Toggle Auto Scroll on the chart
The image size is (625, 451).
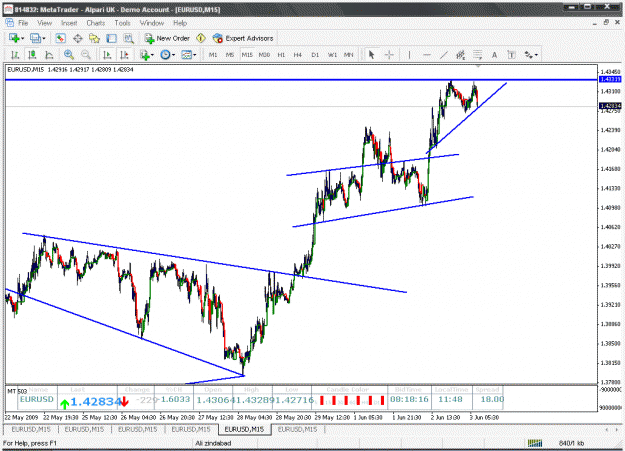pos(107,55)
